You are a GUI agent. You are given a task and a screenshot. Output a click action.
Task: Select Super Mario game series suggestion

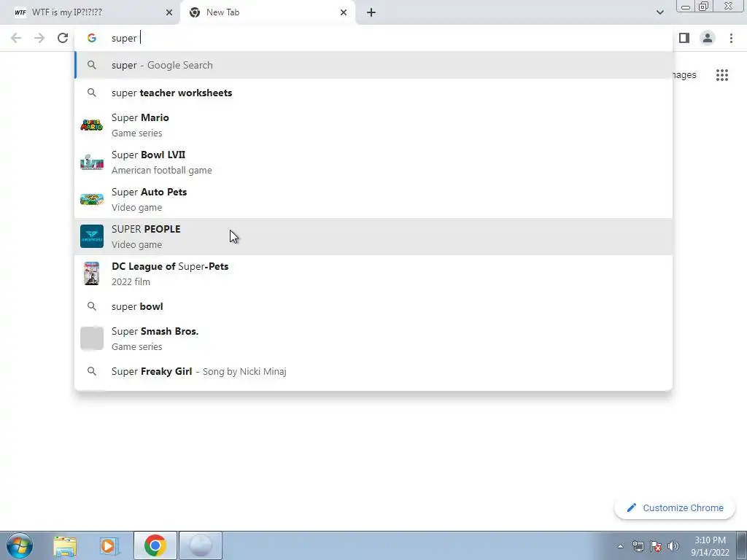point(373,125)
